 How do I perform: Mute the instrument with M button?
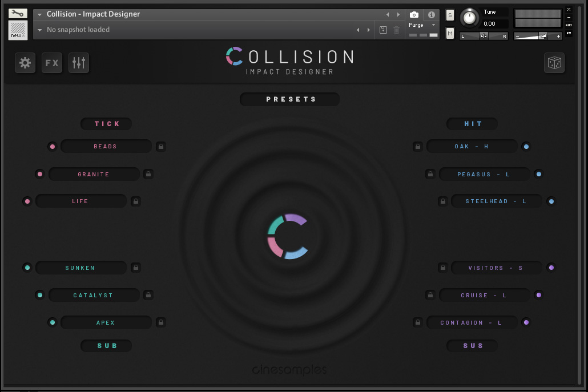[x=450, y=33]
